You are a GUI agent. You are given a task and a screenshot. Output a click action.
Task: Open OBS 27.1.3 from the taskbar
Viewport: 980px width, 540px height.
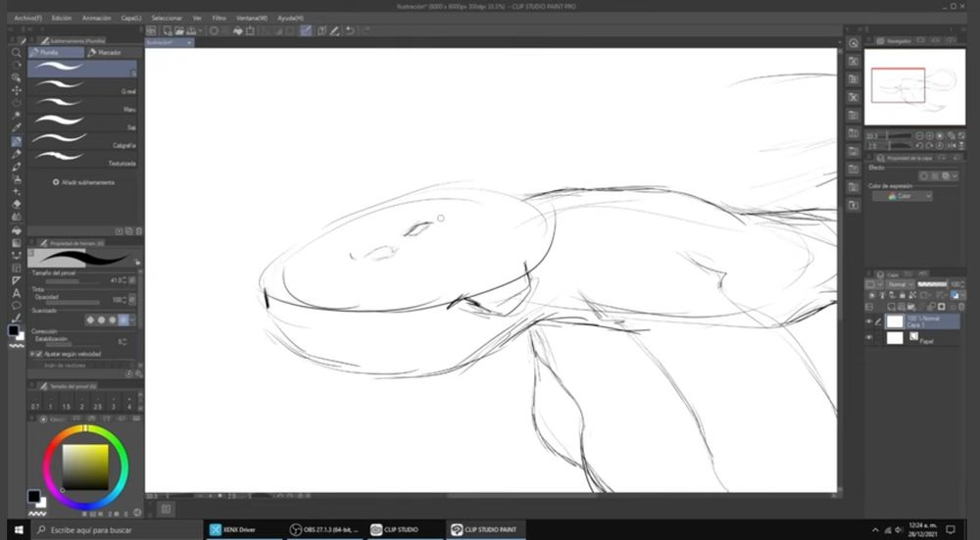pyautogui.click(x=324, y=530)
